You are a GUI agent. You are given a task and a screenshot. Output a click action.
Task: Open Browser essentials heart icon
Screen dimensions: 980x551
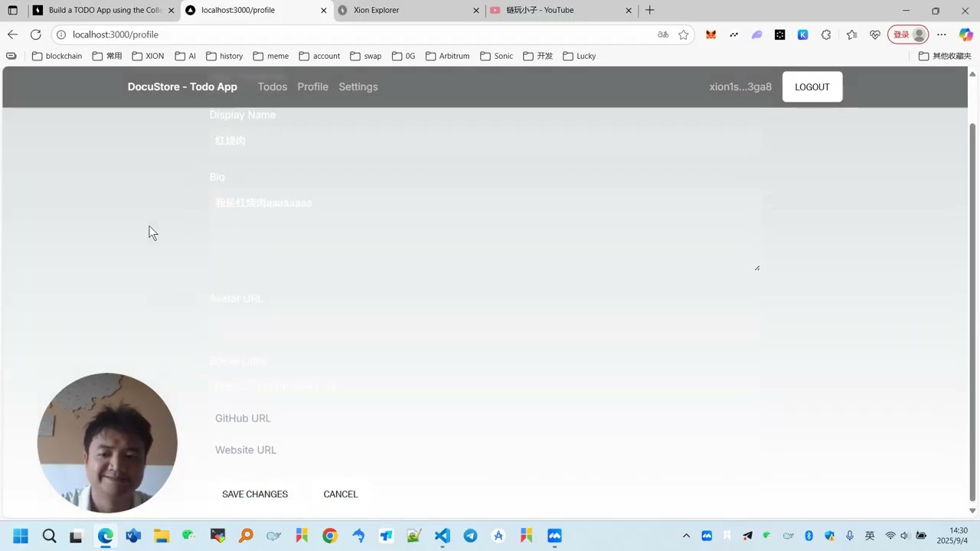point(875,34)
